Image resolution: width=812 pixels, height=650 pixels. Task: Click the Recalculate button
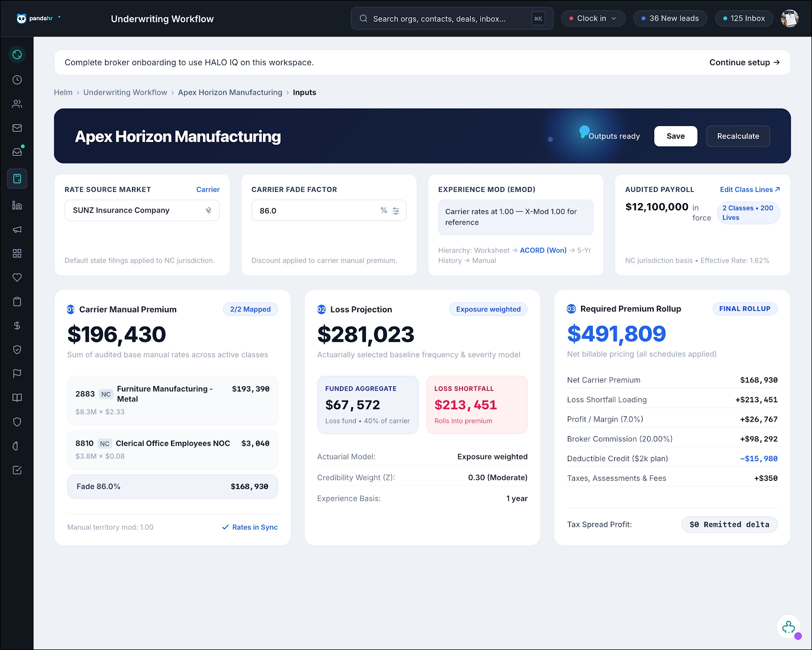click(738, 136)
